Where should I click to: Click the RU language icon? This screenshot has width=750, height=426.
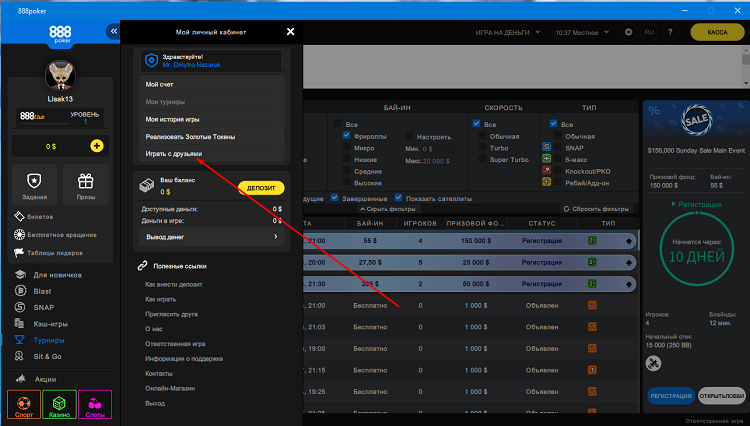tap(650, 32)
